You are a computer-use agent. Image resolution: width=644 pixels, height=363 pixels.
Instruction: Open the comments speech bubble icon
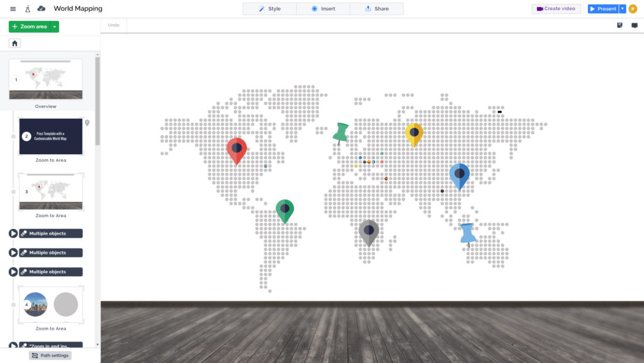[x=635, y=25]
